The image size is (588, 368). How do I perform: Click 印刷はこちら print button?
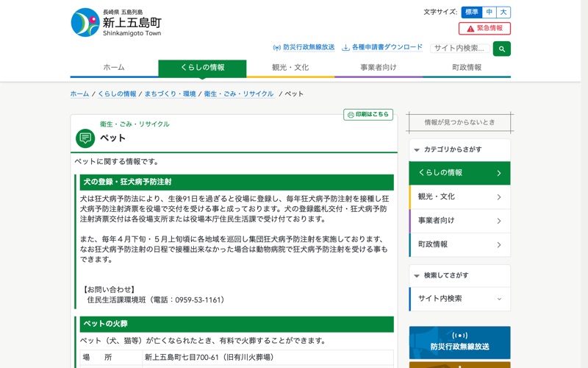point(368,115)
